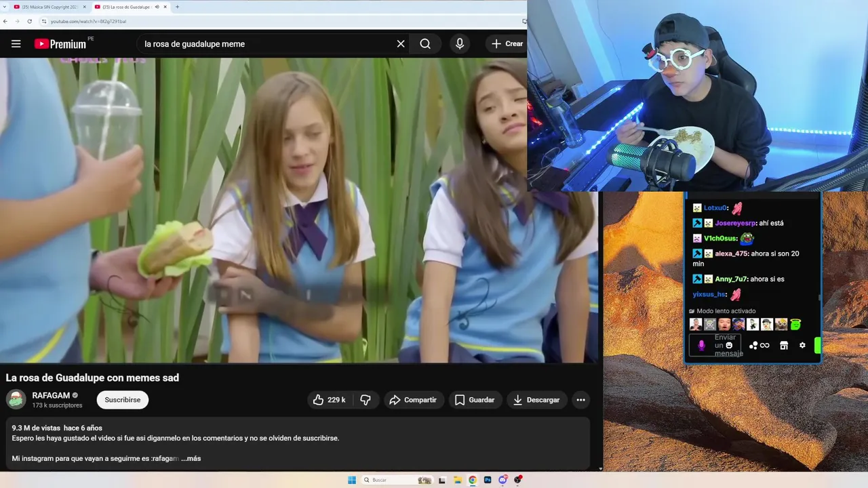Viewport: 868px width, 488px height.
Task: Open Discord from the taskbar
Action: (x=502, y=480)
